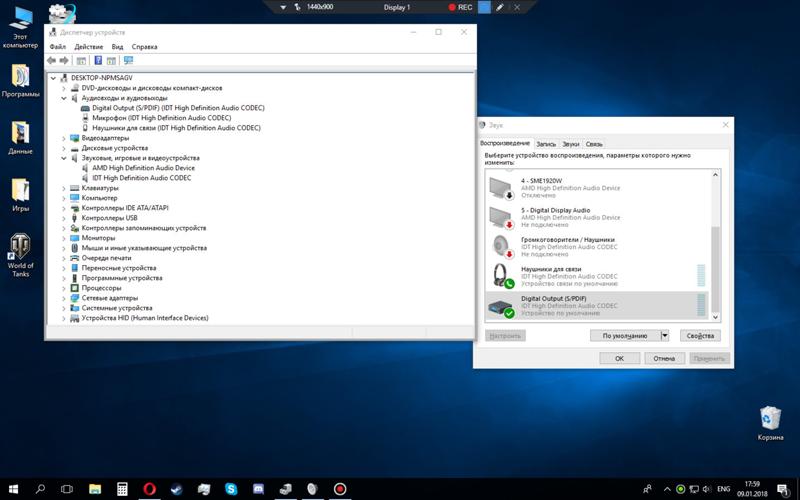Open the Справка menu
800x500 pixels.
[x=144, y=46]
